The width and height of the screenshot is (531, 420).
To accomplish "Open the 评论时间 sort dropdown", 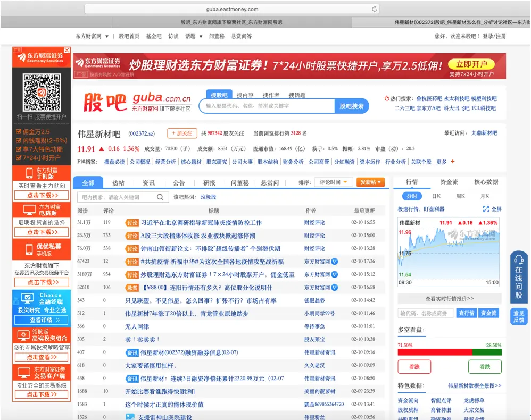I will (x=334, y=182).
